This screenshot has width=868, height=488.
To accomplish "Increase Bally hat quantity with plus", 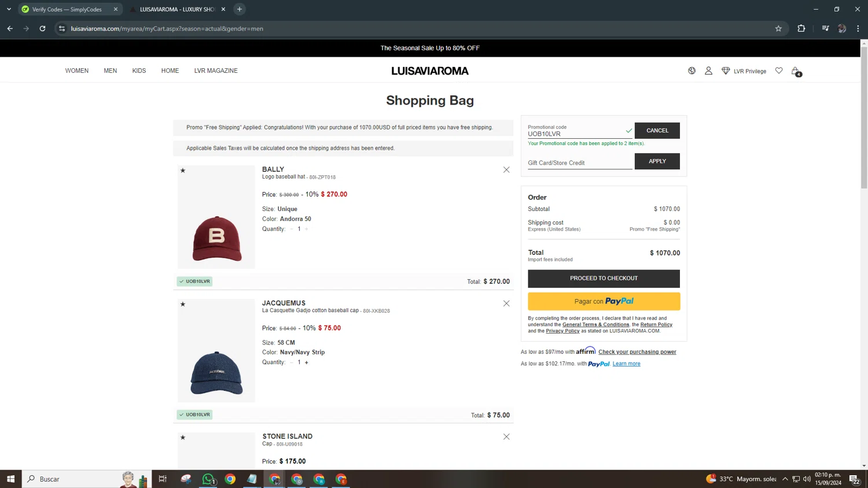I will (x=307, y=229).
